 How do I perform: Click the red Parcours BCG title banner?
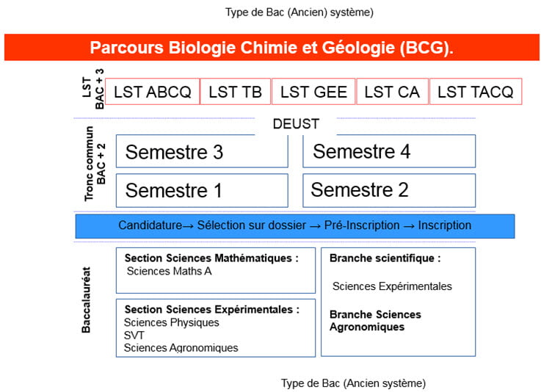272,47
